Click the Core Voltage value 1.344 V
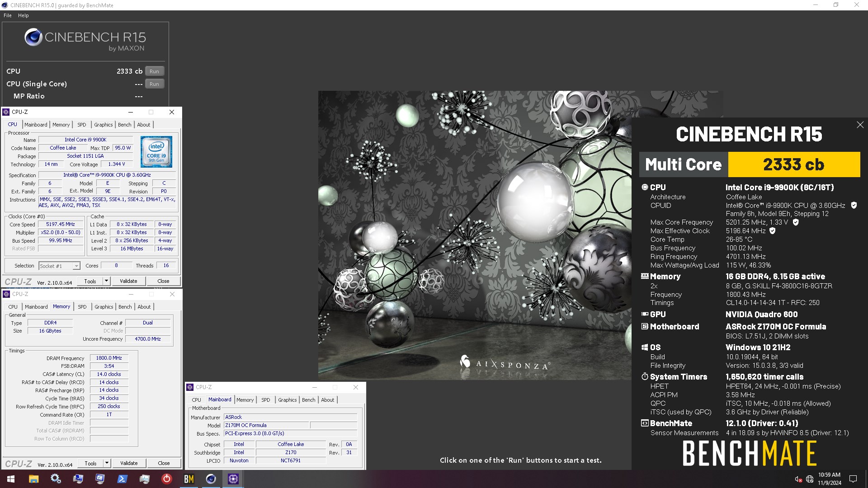 pyautogui.click(x=117, y=164)
